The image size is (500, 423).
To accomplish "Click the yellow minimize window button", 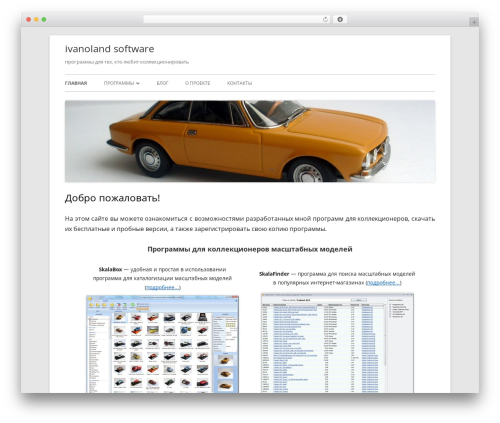I will coord(36,19).
